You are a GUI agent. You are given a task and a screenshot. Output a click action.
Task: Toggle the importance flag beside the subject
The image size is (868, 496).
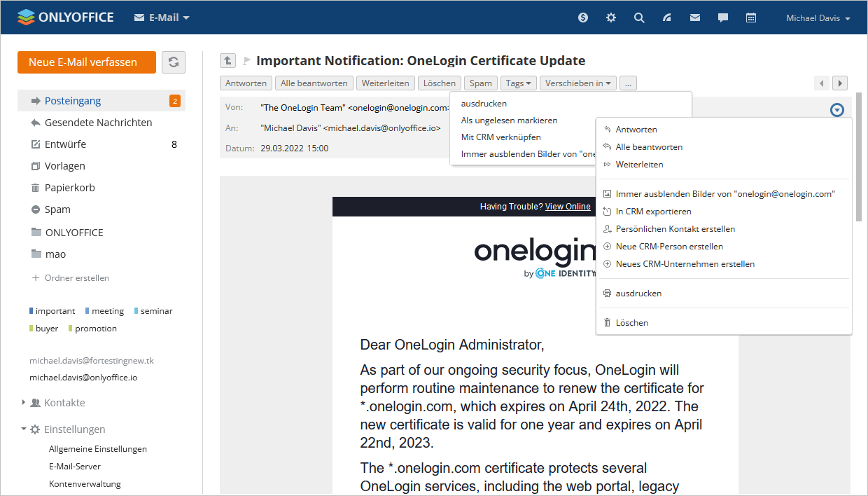[246, 61]
